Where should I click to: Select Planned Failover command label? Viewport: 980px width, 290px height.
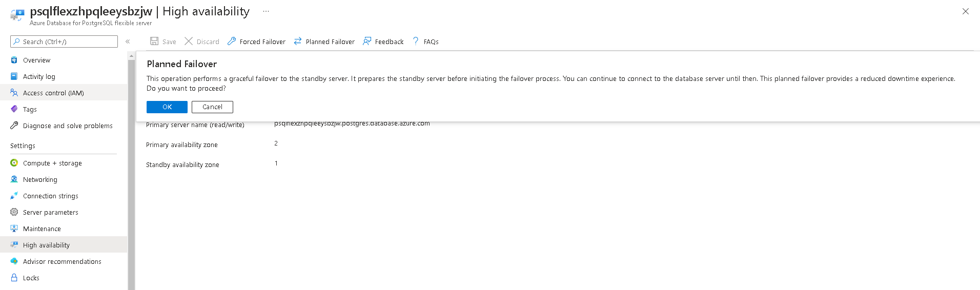[x=330, y=42]
